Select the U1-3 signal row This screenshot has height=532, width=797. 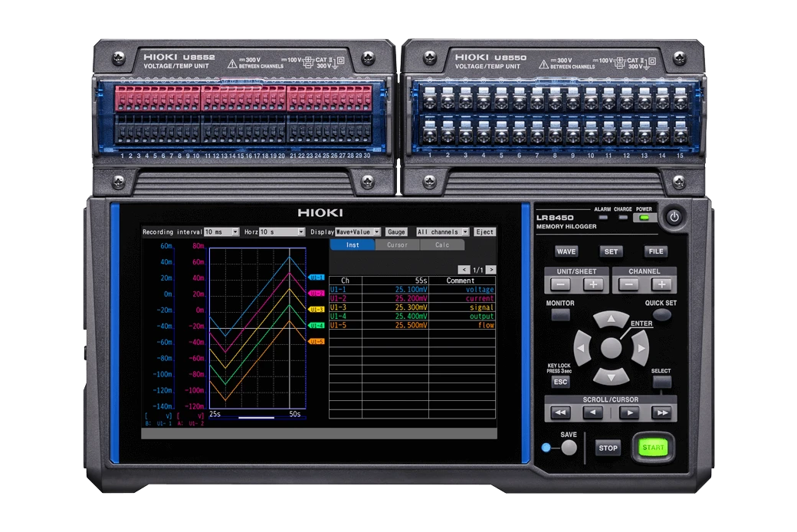click(x=412, y=307)
